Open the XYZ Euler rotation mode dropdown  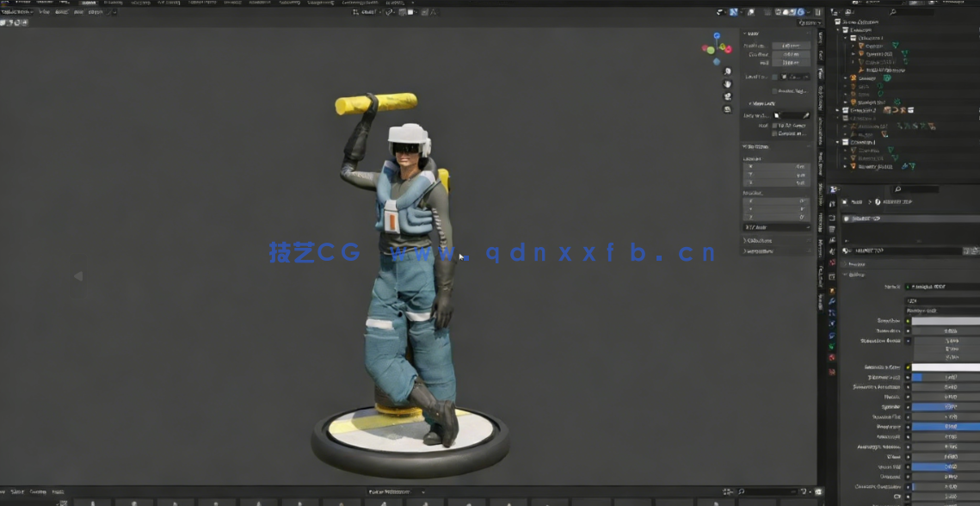coord(776,227)
